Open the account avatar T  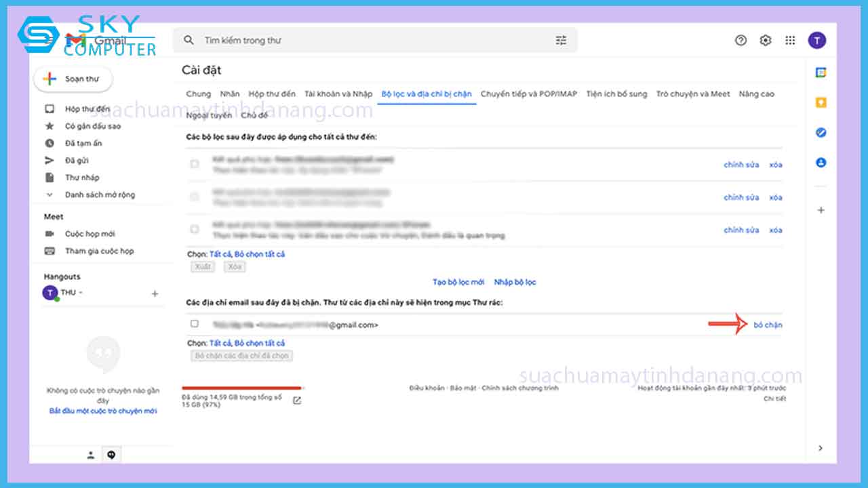point(817,41)
